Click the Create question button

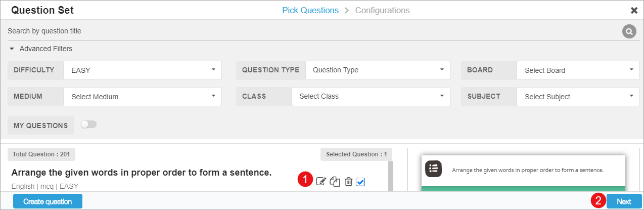click(48, 201)
